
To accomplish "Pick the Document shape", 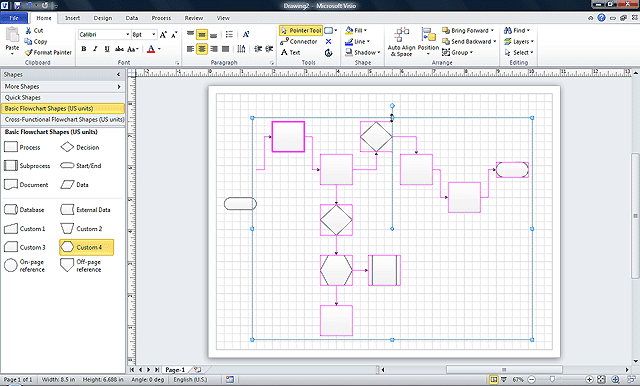I will [26, 185].
